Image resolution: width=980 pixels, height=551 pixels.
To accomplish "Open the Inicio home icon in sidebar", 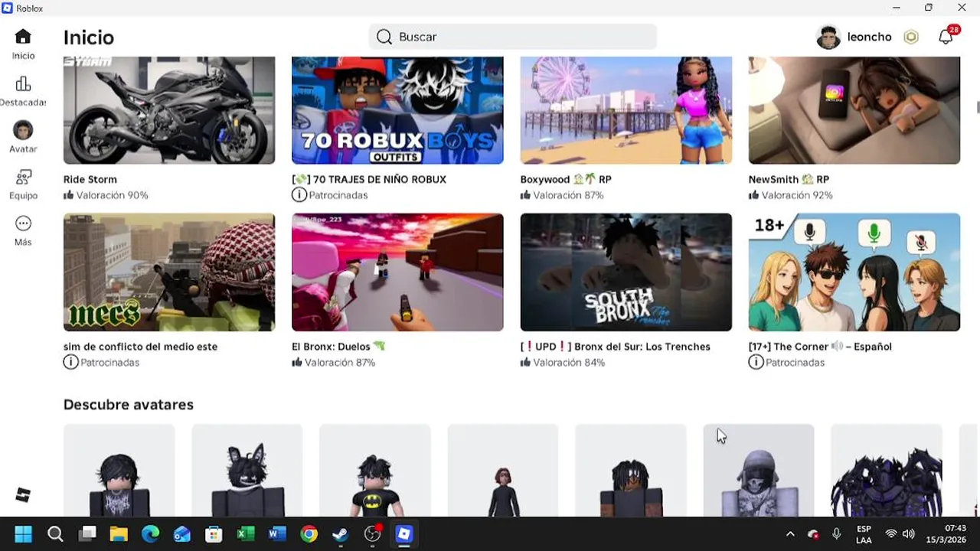I will coord(23,37).
